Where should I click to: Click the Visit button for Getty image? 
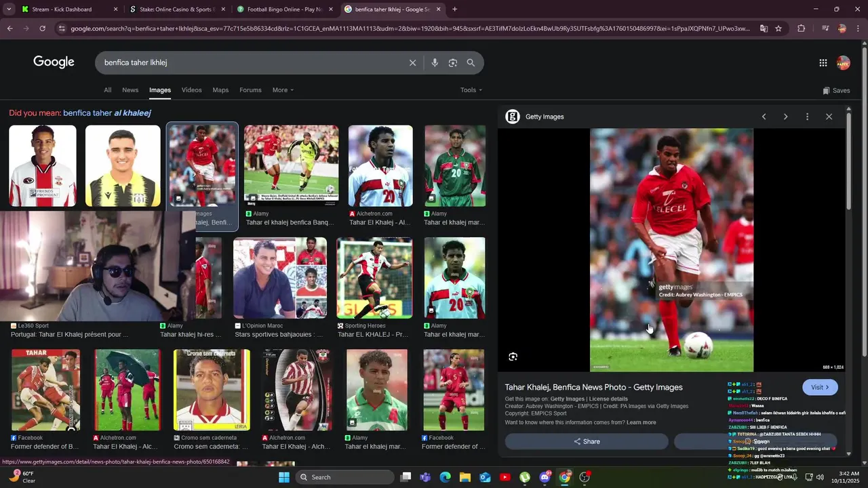821,388
